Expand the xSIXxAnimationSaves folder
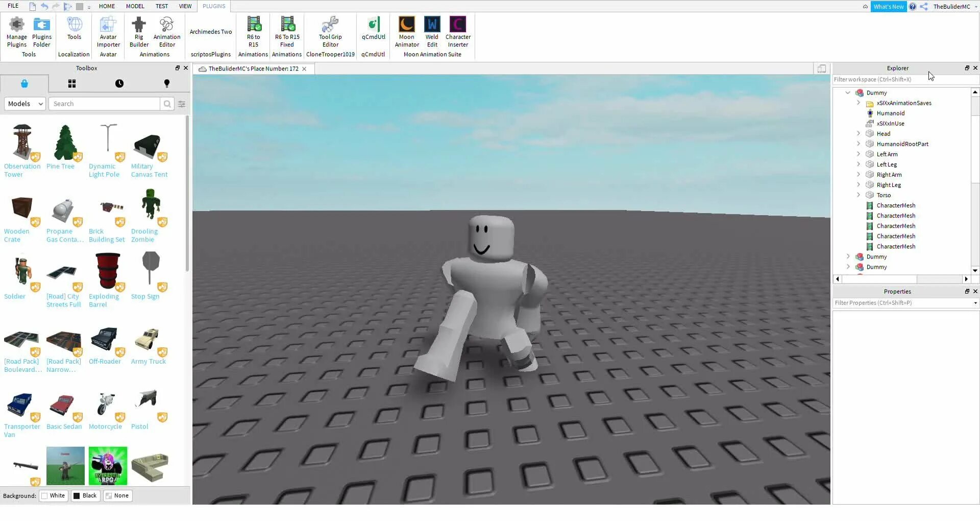980x521 pixels. click(859, 103)
